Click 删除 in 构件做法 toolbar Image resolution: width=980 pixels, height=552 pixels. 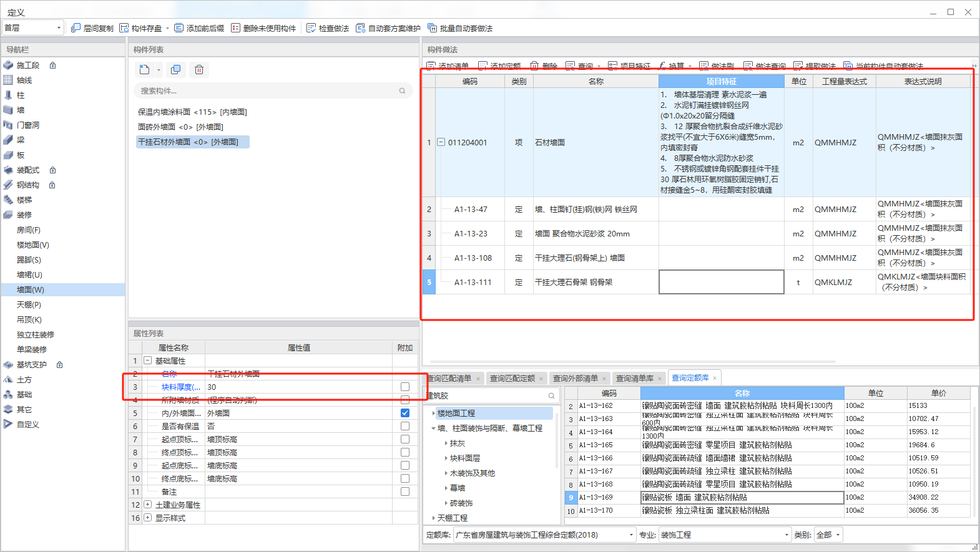[x=544, y=65]
